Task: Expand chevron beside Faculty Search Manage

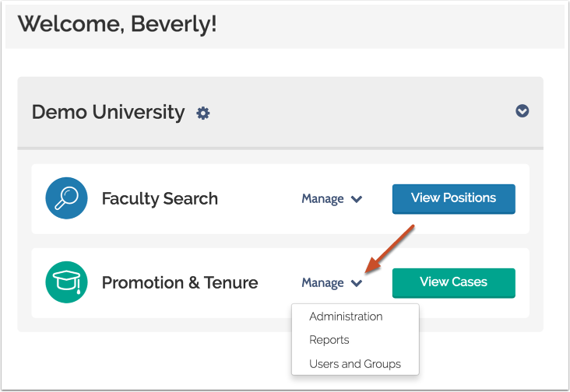Action: [357, 199]
